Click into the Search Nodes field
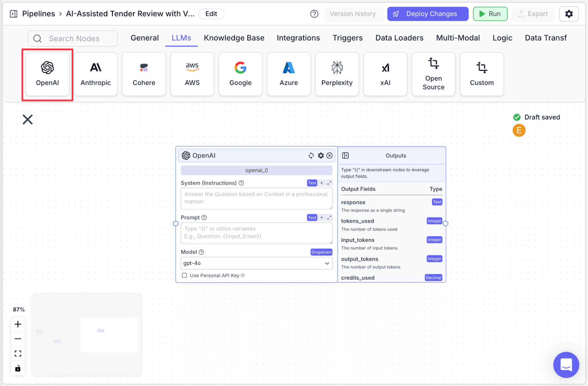This screenshot has height=386, width=588. pyautogui.click(x=73, y=39)
